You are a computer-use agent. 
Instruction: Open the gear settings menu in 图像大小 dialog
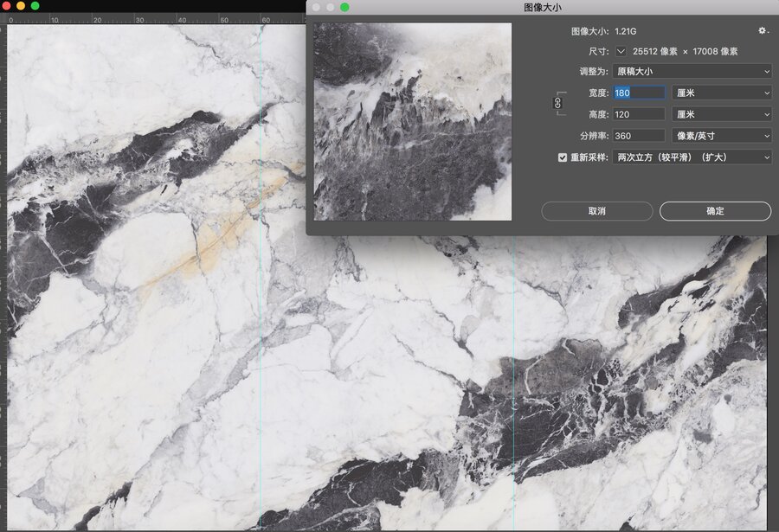(x=763, y=31)
